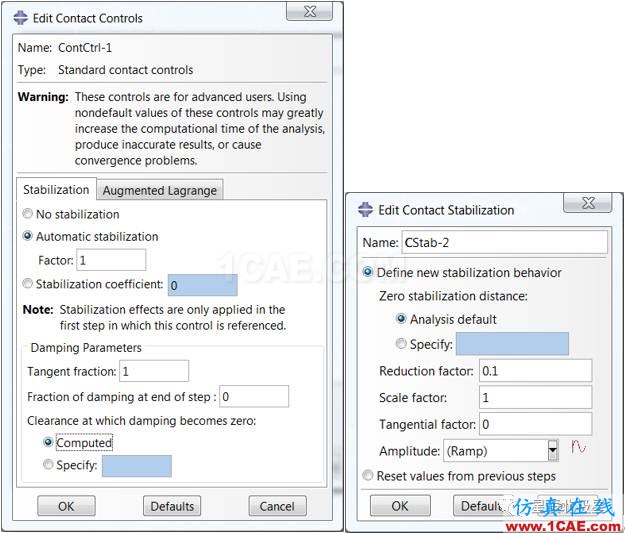This screenshot has width=625, height=534.
Task: Click the ContCtrl-1 name text
Action: coord(85,47)
